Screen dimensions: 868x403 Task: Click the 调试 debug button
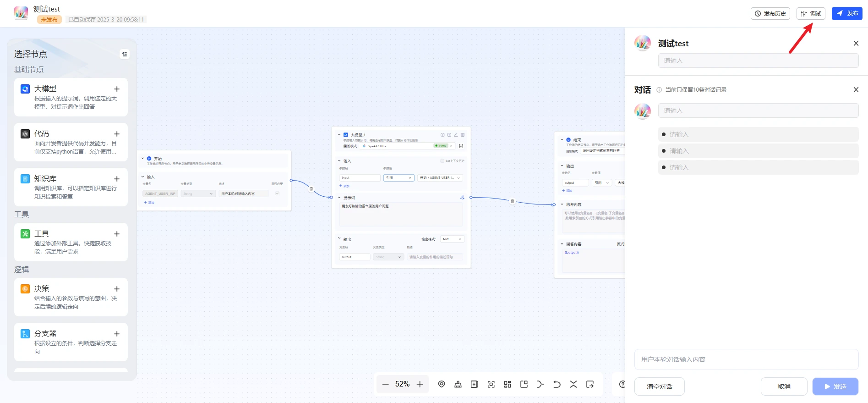tap(810, 14)
